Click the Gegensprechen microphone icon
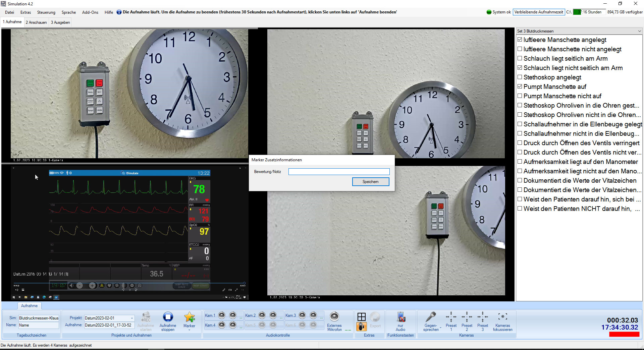Viewport: 644px width, 350px height. pos(431,317)
